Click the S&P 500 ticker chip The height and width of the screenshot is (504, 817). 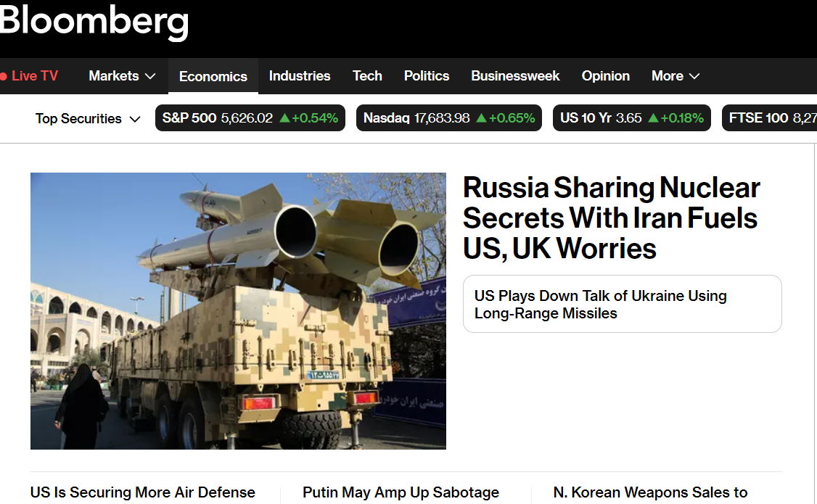click(x=250, y=118)
